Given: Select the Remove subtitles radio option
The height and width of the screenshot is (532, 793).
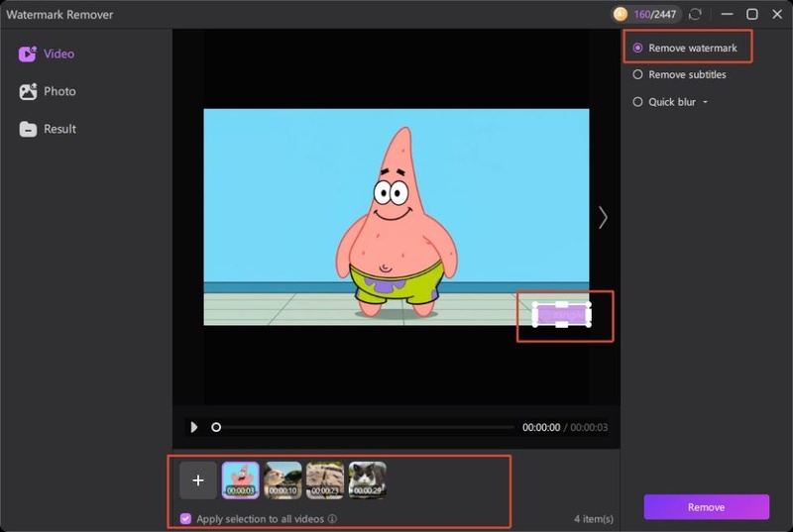Looking at the screenshot, I should (637, 74).
